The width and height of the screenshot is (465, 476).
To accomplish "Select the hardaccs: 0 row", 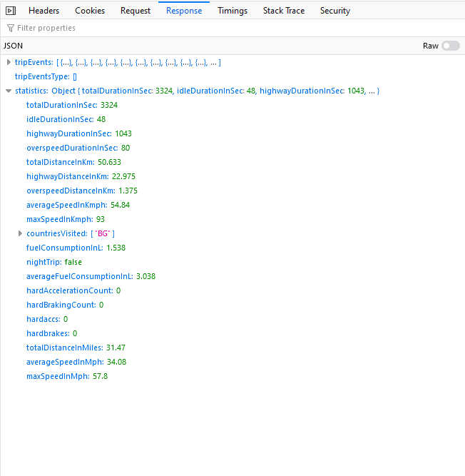I will pos(232,319).
